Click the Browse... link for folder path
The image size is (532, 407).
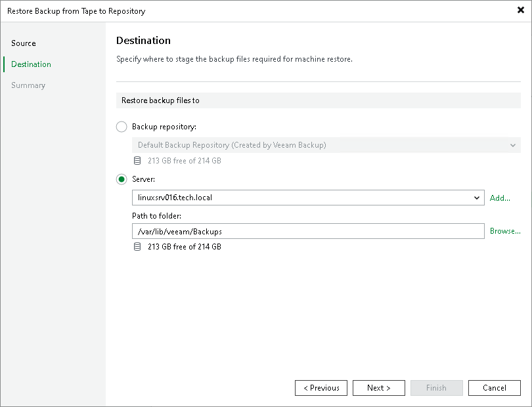505,231
